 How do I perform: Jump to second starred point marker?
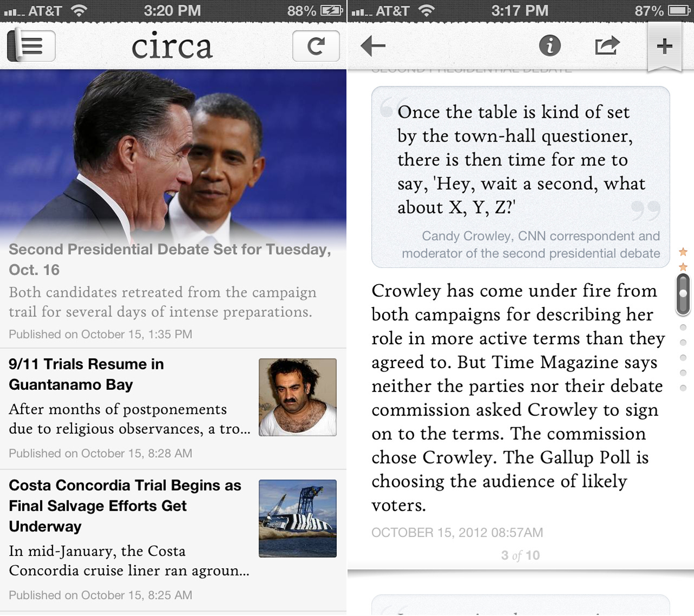tap(683, 267)
